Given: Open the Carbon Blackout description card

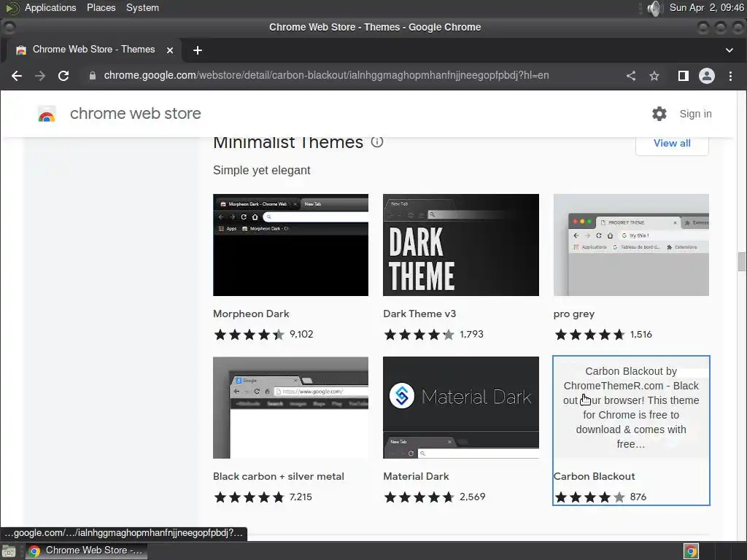Looking at the screenshot, I should (631, 408).
